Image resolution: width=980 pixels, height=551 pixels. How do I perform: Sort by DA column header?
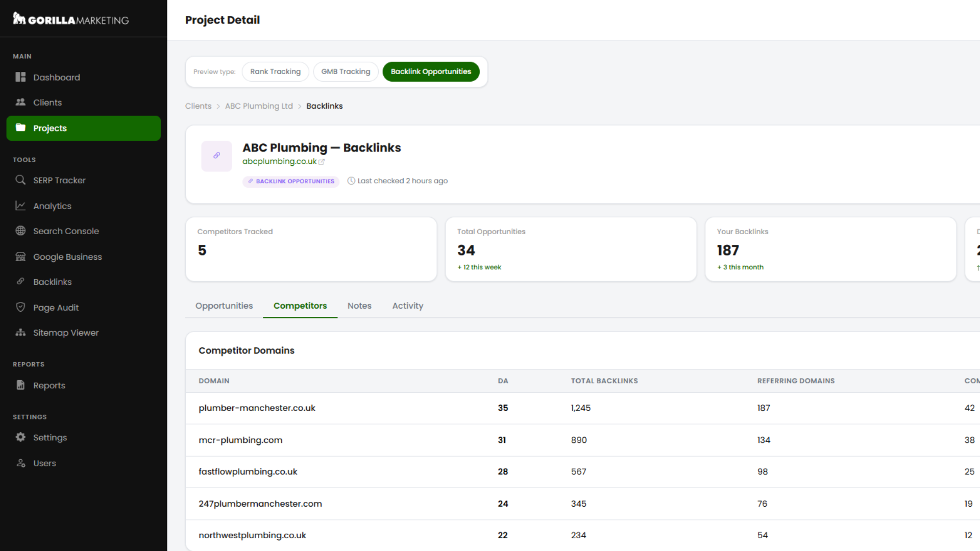click(503, 381)
